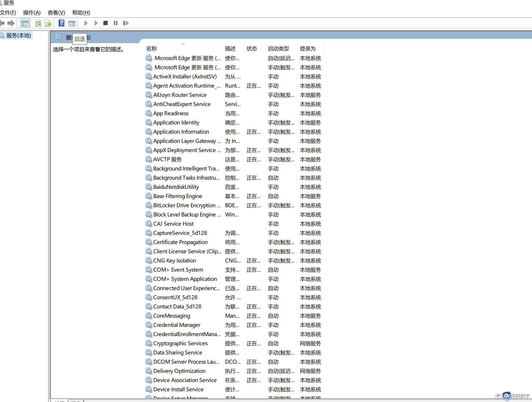
Task: Click gear icon of ActiveX Installer service
Action: click(x=149, y=76)
